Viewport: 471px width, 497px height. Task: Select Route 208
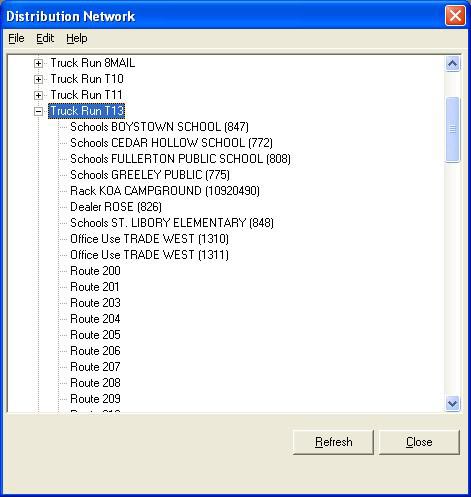[x=95, y=383]
